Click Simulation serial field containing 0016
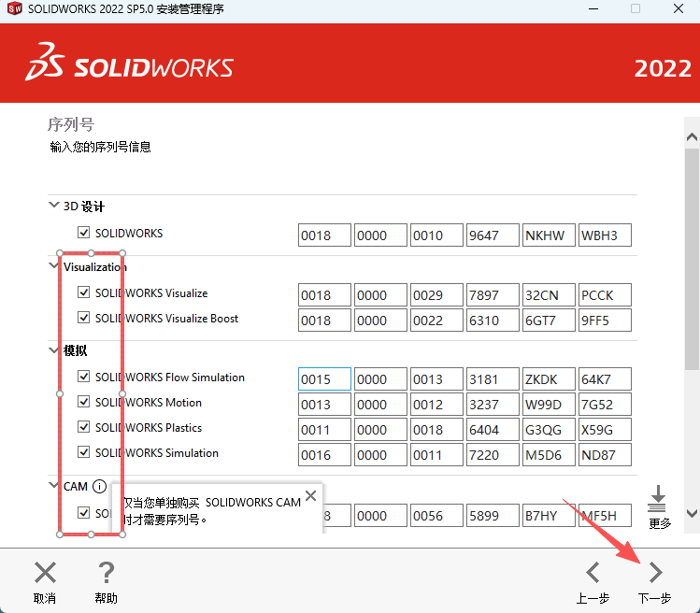Image resolution: width=700 pixels, height=613 pixels. click(324, 455)
